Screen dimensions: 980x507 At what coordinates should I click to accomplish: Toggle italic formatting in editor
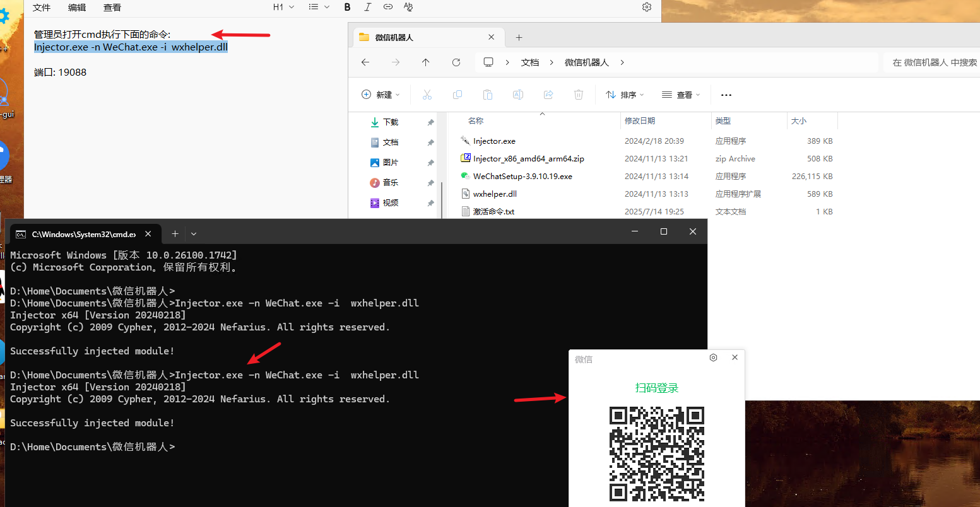pyautogui.click(x=368, y=7)
